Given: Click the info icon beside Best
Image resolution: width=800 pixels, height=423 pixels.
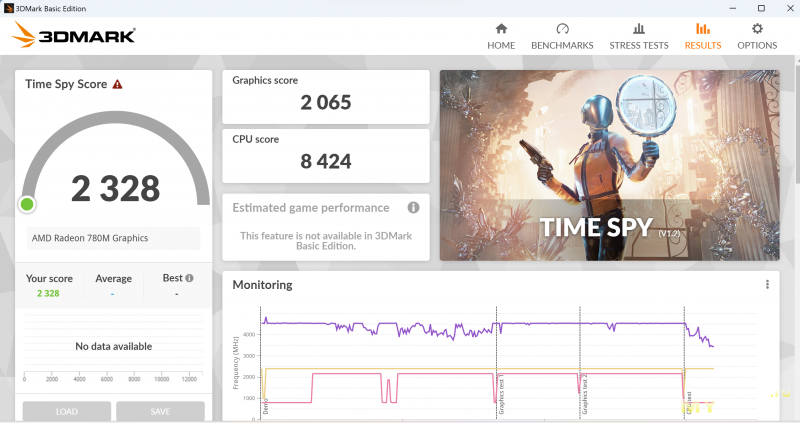Looking at the screenshot, I should pos(189,278).
